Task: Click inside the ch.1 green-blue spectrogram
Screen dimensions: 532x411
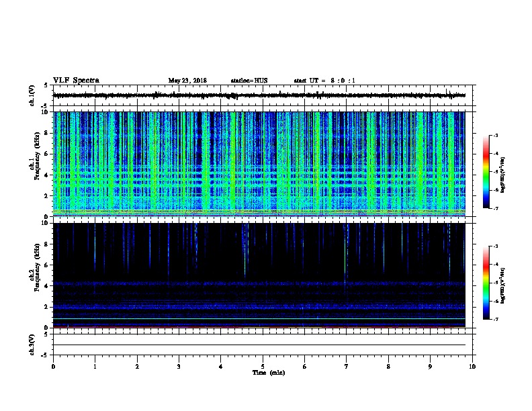Action: tap(259, 164)
